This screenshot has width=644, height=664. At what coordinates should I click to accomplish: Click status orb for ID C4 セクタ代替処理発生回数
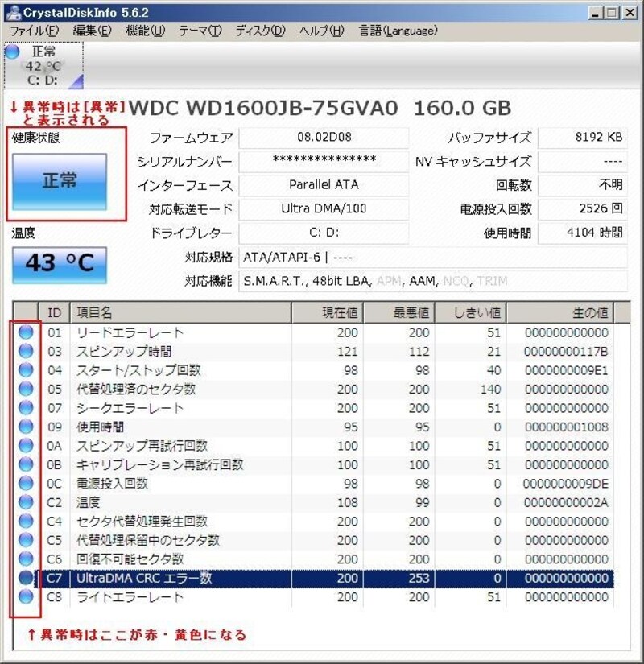[26, 521]
